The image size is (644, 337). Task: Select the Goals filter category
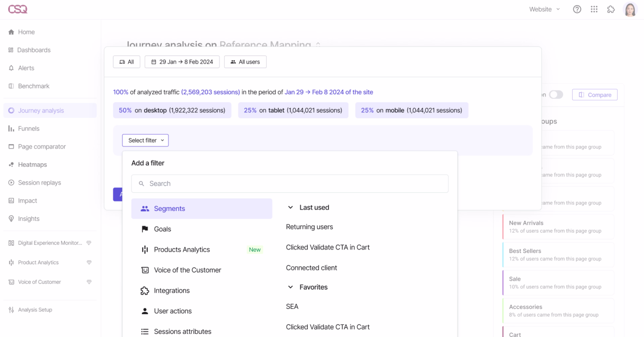(162, 229)
